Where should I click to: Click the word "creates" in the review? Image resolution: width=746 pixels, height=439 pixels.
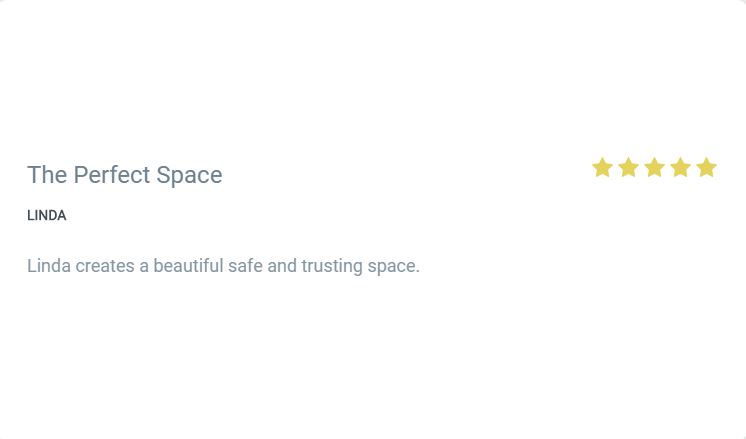pos(104,266)
